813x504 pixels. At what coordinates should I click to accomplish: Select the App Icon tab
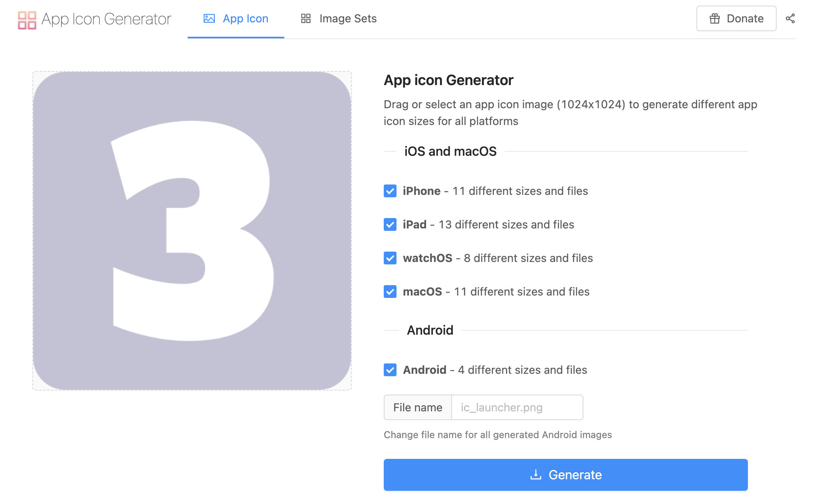point(236,19)
